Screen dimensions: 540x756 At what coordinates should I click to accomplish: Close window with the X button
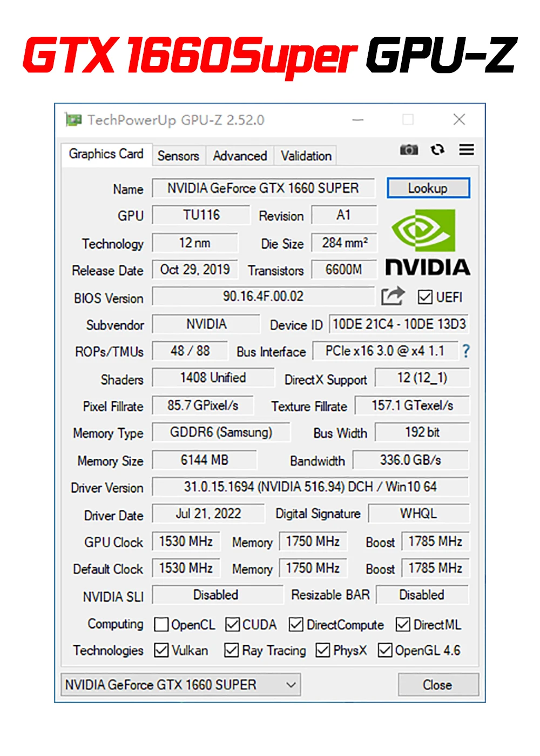[459, 119]
